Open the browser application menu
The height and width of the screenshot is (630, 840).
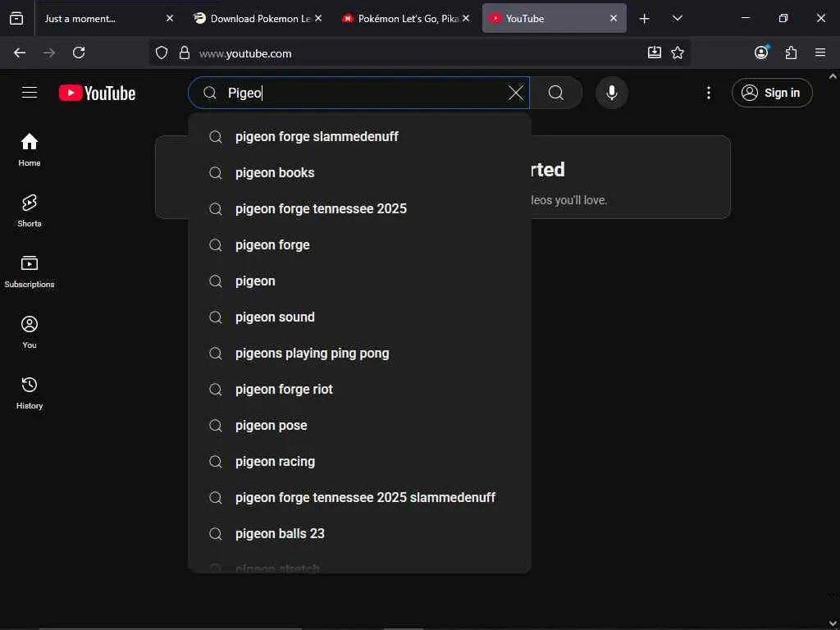coord(820,52)
